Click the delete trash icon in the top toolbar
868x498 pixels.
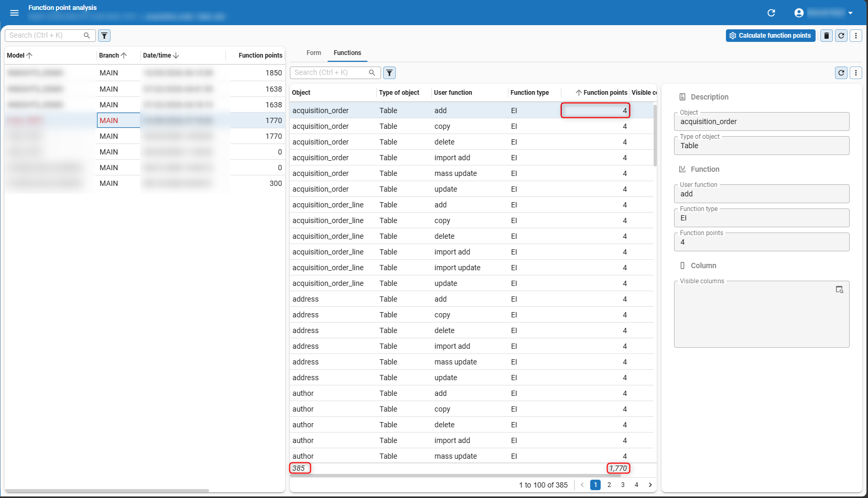click(827, 36)
